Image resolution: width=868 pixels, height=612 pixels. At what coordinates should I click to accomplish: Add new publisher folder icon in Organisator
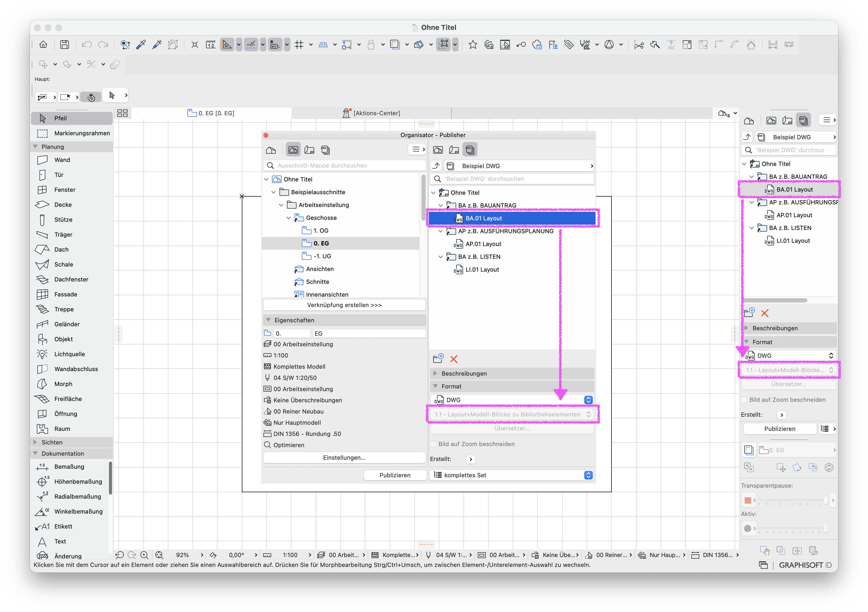[x=439, y=359]
